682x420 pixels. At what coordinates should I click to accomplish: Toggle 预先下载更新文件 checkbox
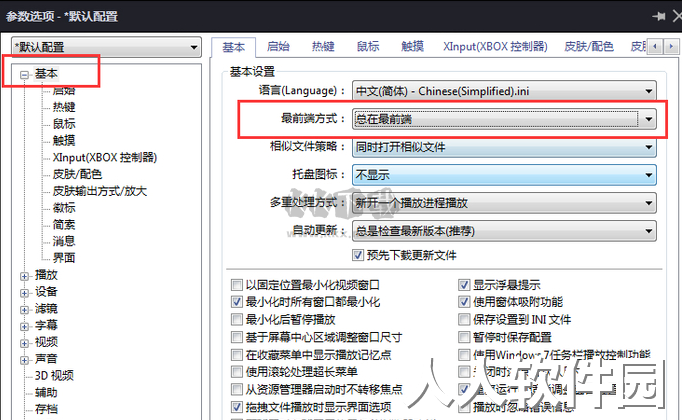[358, 255]
